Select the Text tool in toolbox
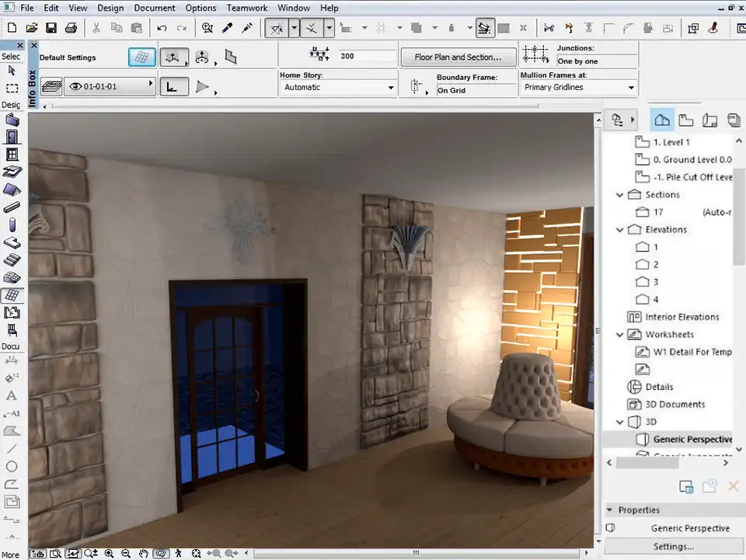This screenshot has width=746, height=560. pyautogui.click(x=12, y=395)
